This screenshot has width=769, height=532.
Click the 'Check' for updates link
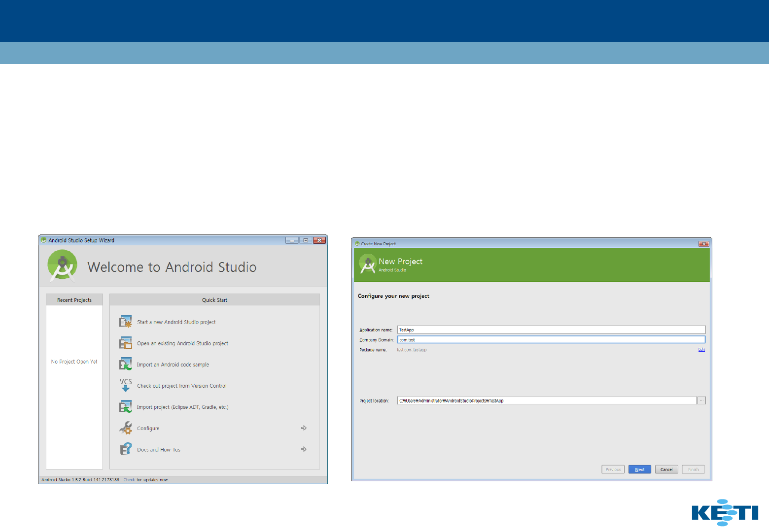point(129,480)
